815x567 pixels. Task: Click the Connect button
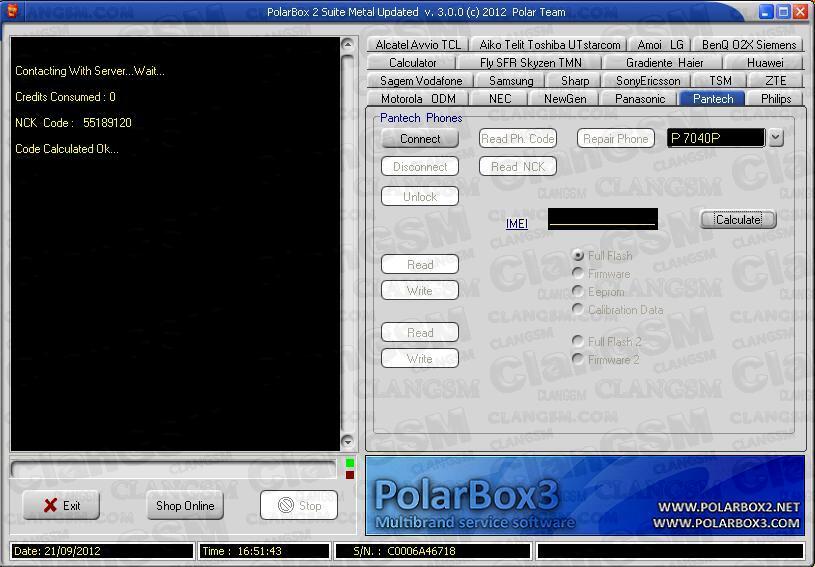coord(420,139)
